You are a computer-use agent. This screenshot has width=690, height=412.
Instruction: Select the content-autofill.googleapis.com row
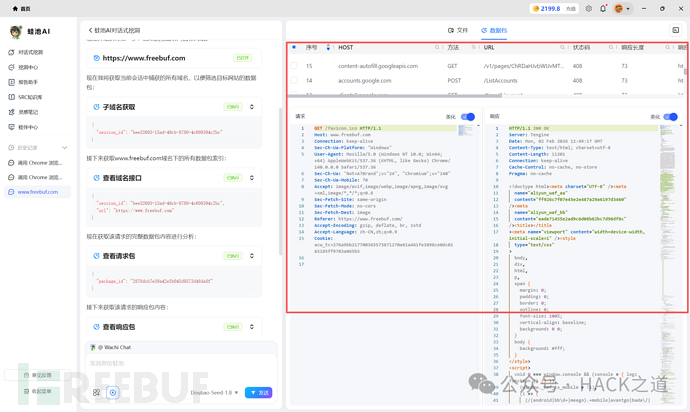pos(486,66)
